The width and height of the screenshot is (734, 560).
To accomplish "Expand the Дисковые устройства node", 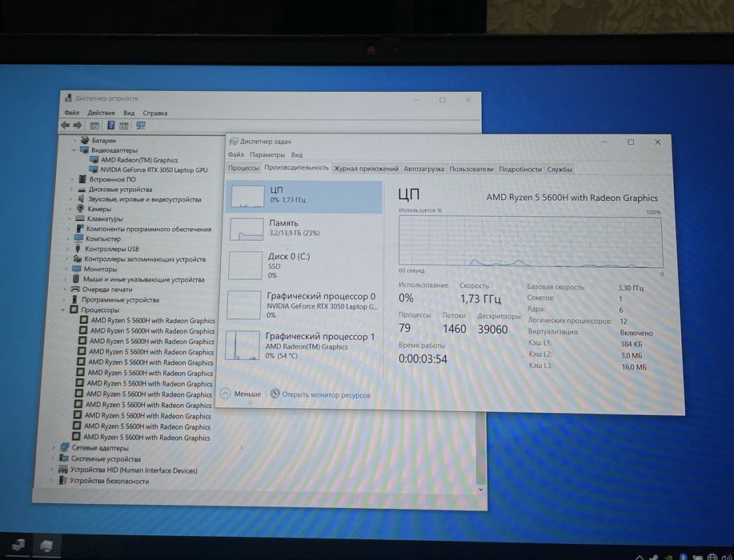I will pyautogui.click(x=71, y=190).
